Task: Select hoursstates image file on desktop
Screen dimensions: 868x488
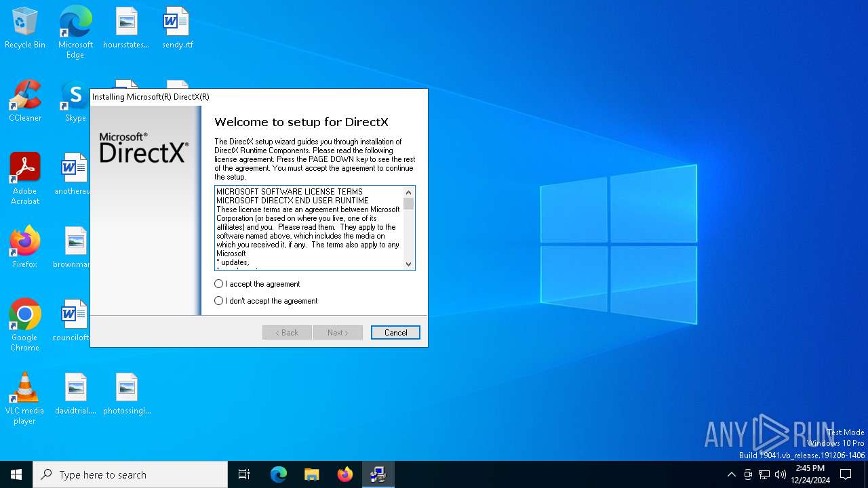Action: [126, 28]
